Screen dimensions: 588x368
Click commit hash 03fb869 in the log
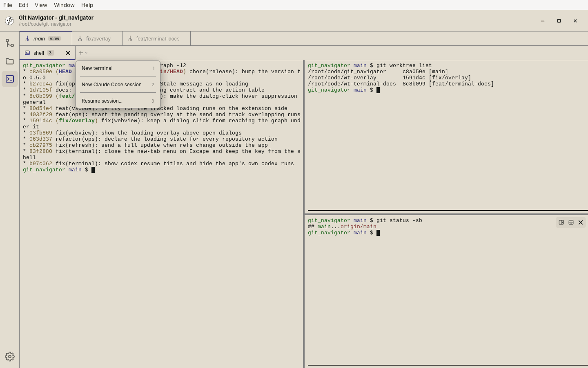41,133
